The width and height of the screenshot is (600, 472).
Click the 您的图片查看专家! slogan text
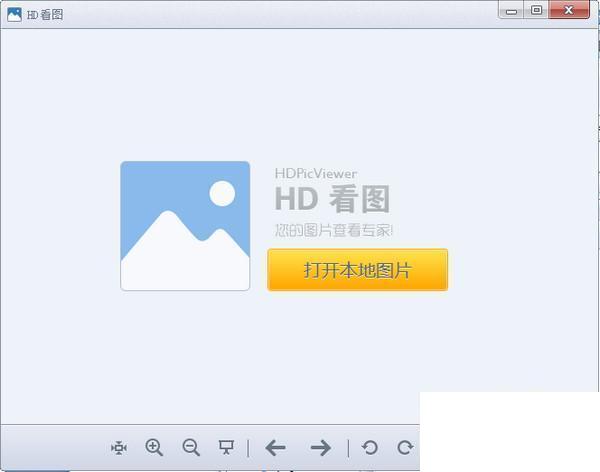pos(334,230)
